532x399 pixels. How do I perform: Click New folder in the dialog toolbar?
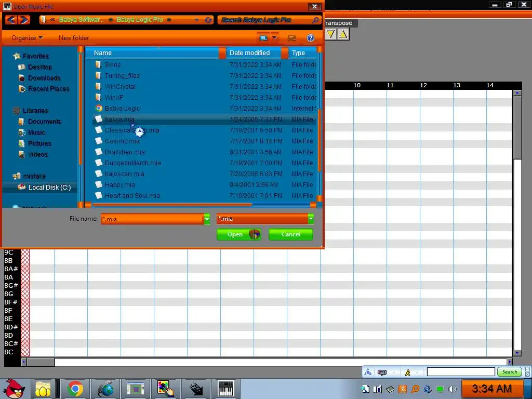point(74,38)
